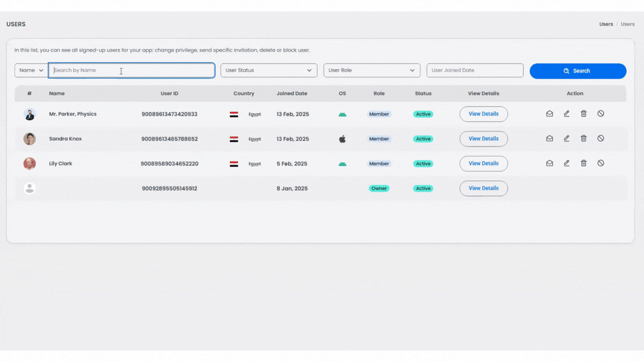Click the edit pencil icon for Sandra Knox
The height and width of the screenshot is (362, 644).
566,139
